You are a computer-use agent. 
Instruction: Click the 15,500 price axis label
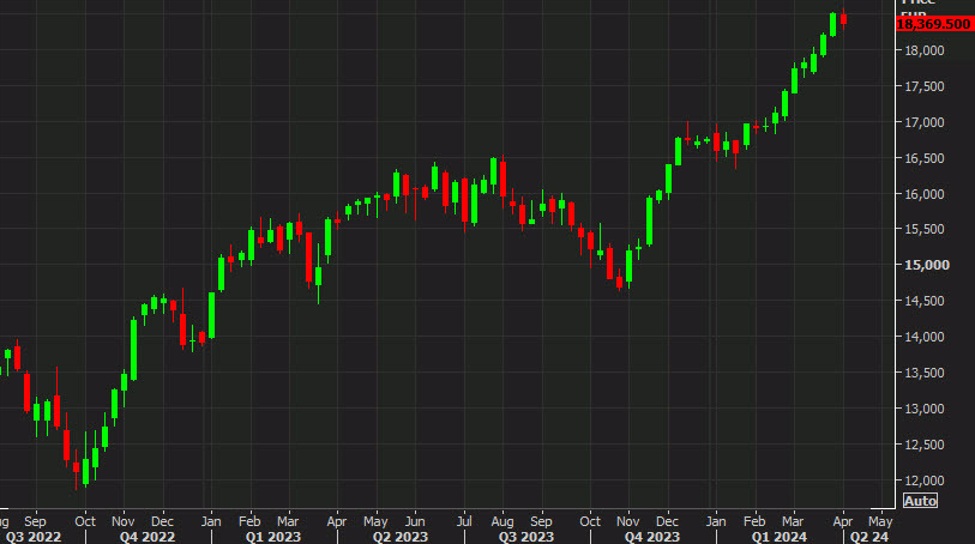coord(924,229)
